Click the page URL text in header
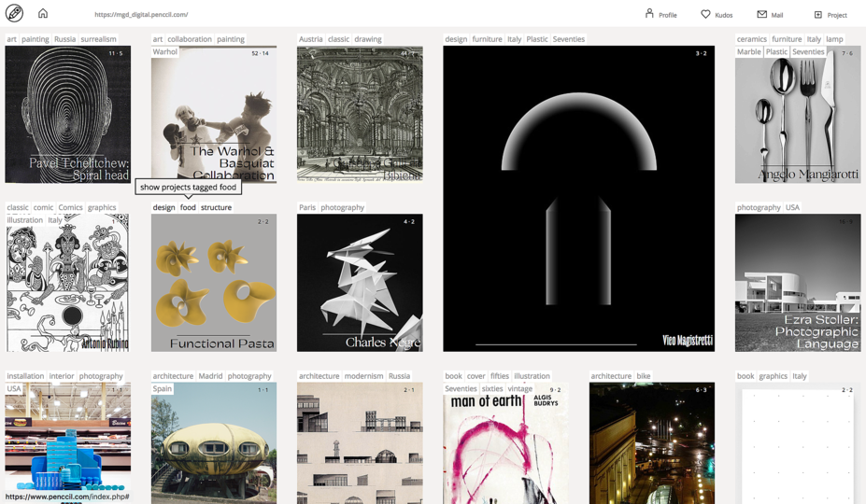The image size is (866, 504). pyautogui.click(x=141, y=14)
